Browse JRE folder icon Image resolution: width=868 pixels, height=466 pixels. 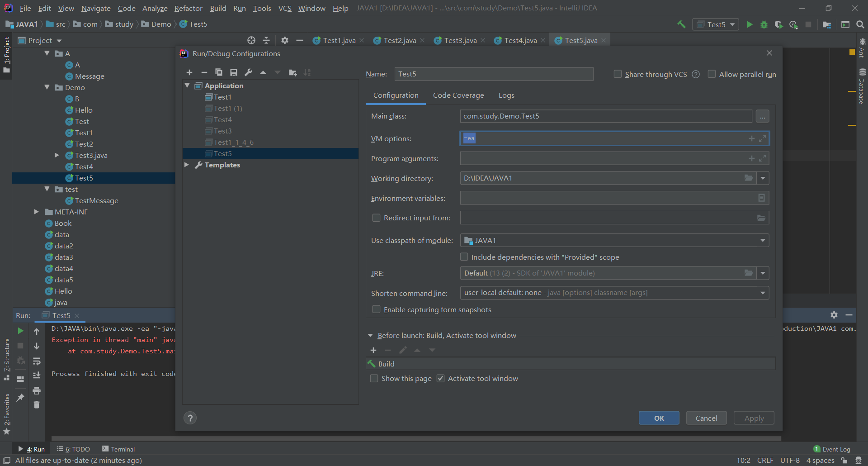tap(749, 273)
